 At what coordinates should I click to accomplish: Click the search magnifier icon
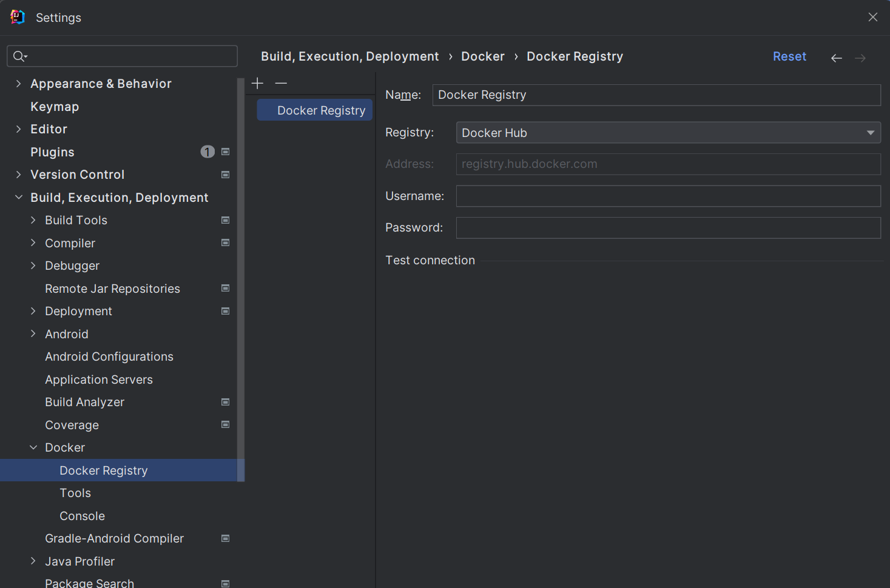click(20, 56)
